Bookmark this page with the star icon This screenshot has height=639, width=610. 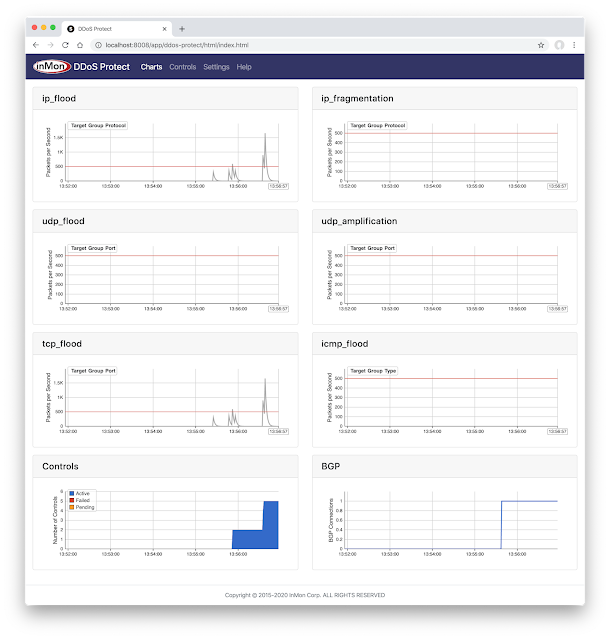click(541, 45)
